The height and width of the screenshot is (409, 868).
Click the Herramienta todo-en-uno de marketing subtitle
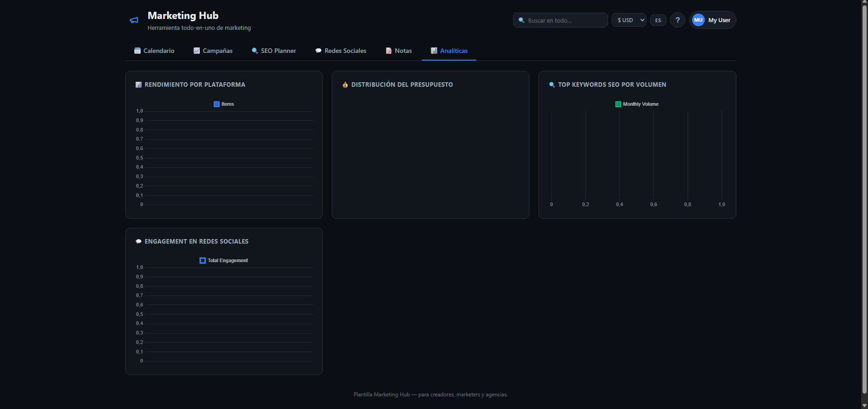click(x=199, y=28)
